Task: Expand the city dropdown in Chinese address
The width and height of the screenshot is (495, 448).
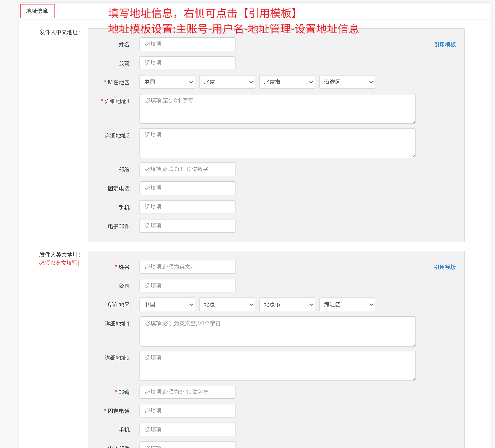Action: [x=287, y=82]
